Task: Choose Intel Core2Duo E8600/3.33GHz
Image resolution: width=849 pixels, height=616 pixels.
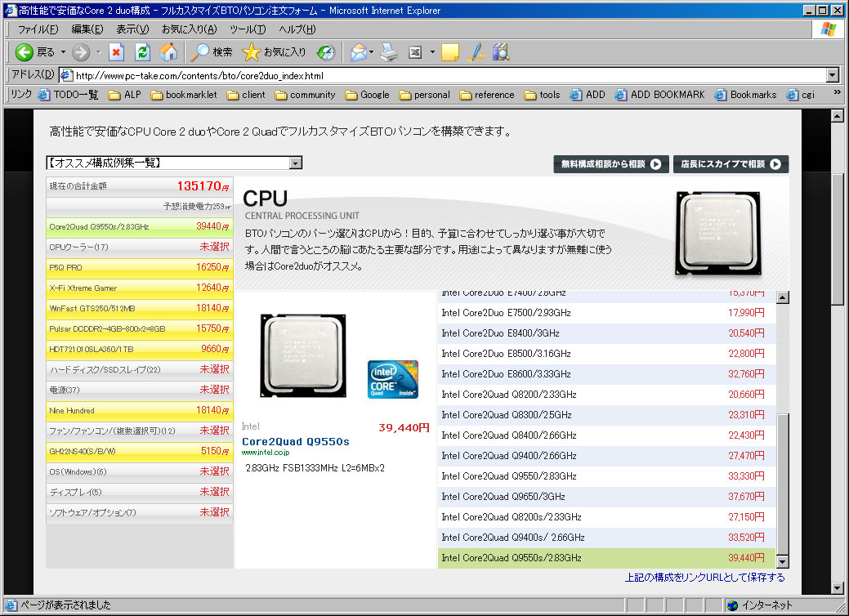Action: coord(606,374)
